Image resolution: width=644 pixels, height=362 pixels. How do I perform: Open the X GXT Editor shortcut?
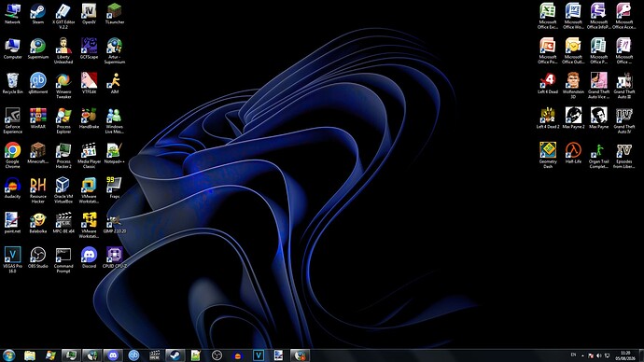(63, 16)
